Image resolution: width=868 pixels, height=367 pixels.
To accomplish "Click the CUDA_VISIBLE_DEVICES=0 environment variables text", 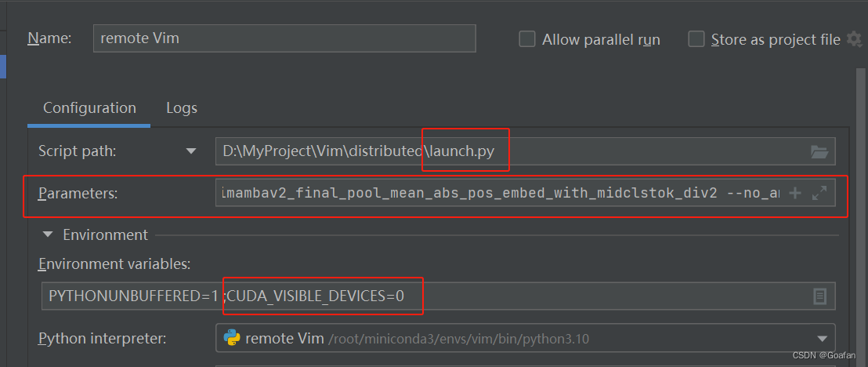I will point(316,296).
